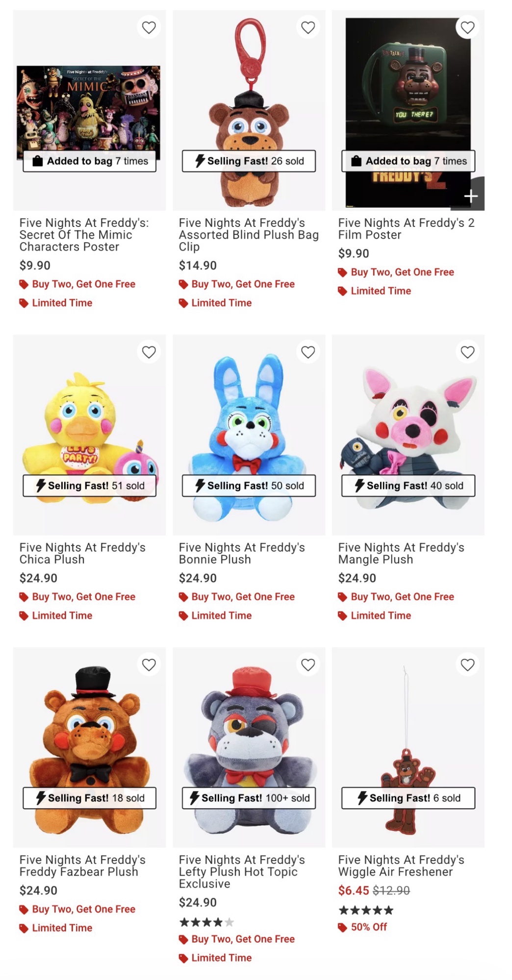Click heart icon on Bonnie Plush
Viewport: 512px width, 980px height.
tap(308, 352)
